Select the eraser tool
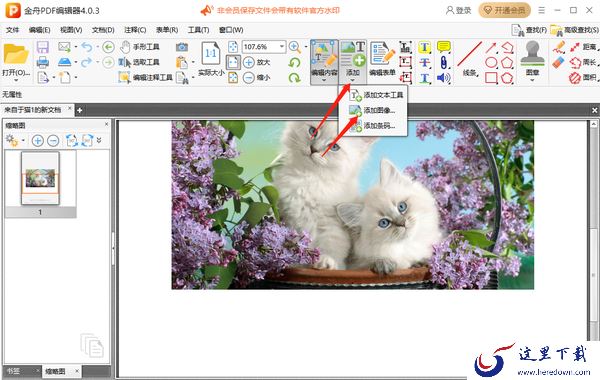The width and height of the screenshot is (600, 380). click(558, 62)
